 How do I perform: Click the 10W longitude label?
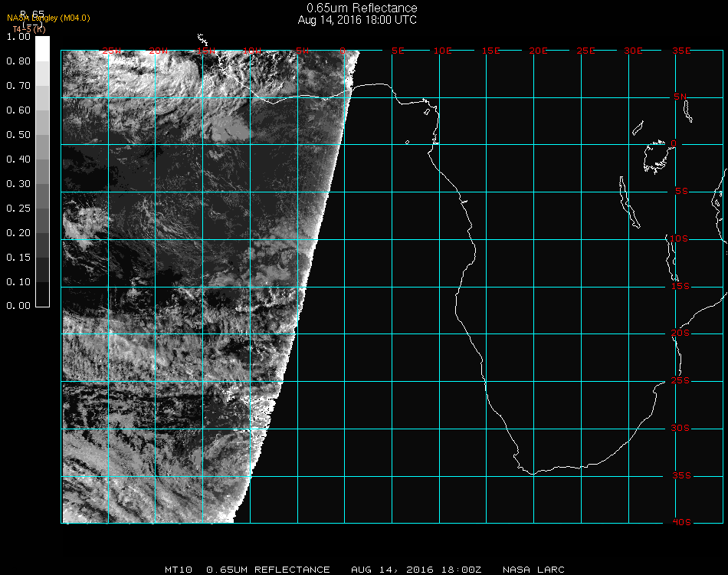(x=252, y=51)
